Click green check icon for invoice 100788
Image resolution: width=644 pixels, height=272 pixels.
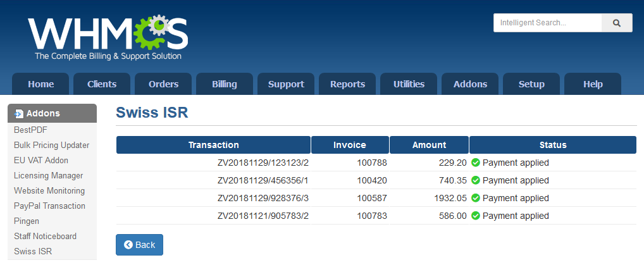476,163
